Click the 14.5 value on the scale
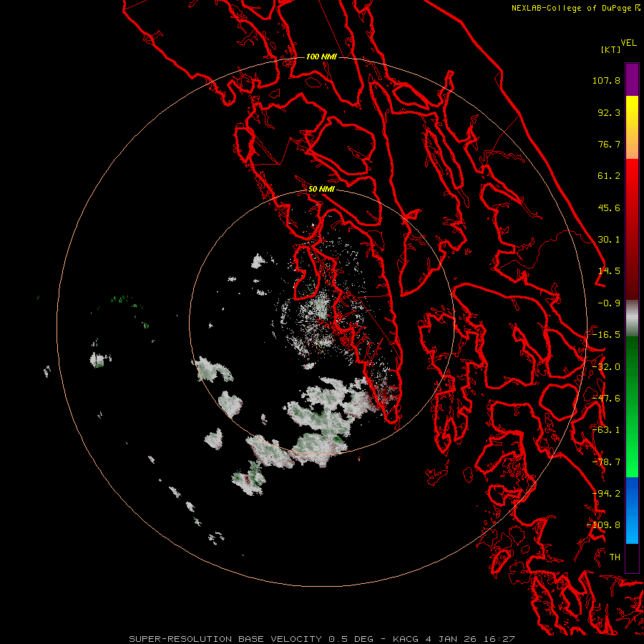Screen dimensions: 644x644 click(609, 271)
